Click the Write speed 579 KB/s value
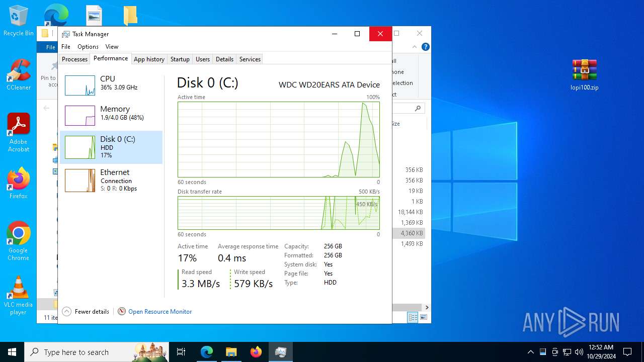Viewport: 644px width, 362px height. pyautogui.click(x=254, y=284)
